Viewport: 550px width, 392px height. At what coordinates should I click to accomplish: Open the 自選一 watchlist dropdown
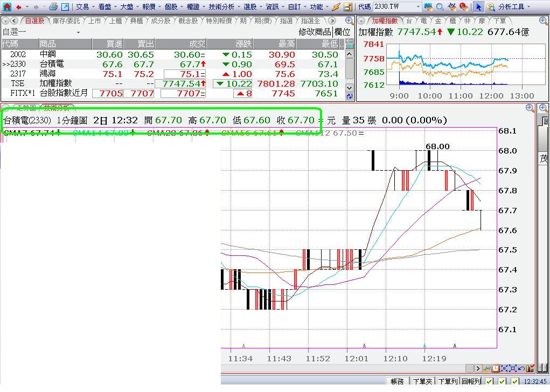(78, 32)
